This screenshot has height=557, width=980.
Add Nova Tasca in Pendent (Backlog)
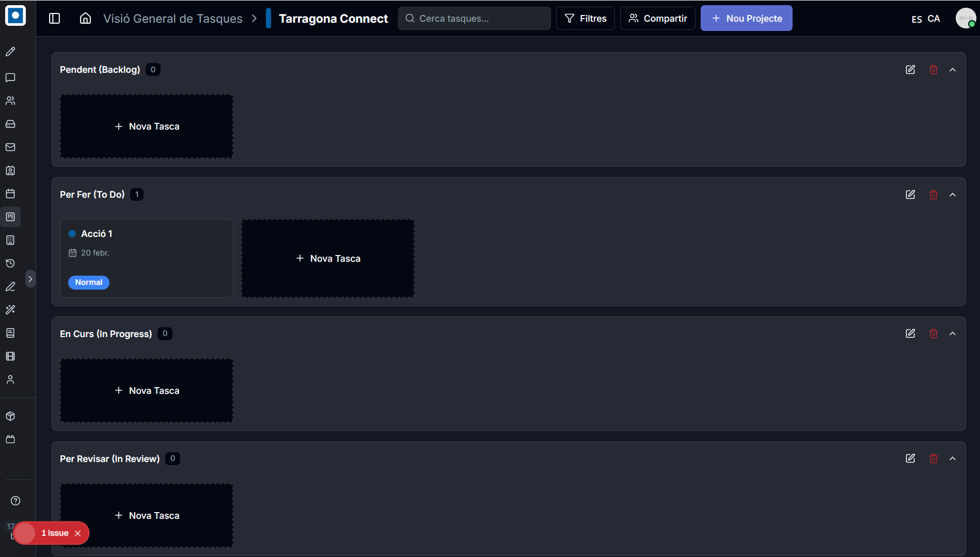click(147, 126)
